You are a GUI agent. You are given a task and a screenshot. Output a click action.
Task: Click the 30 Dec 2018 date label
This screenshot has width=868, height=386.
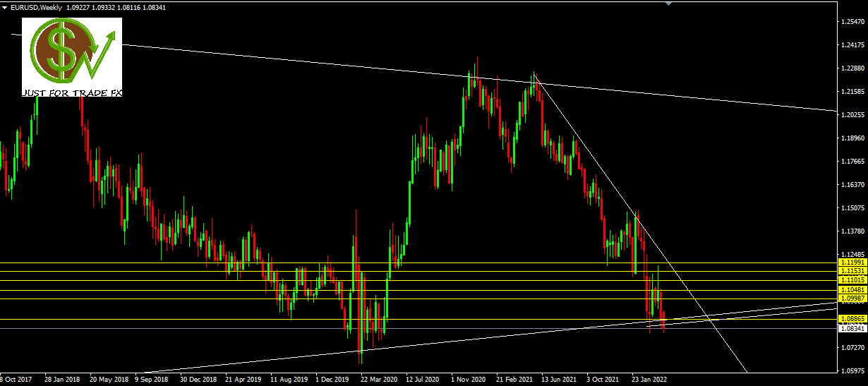[198, 379]
